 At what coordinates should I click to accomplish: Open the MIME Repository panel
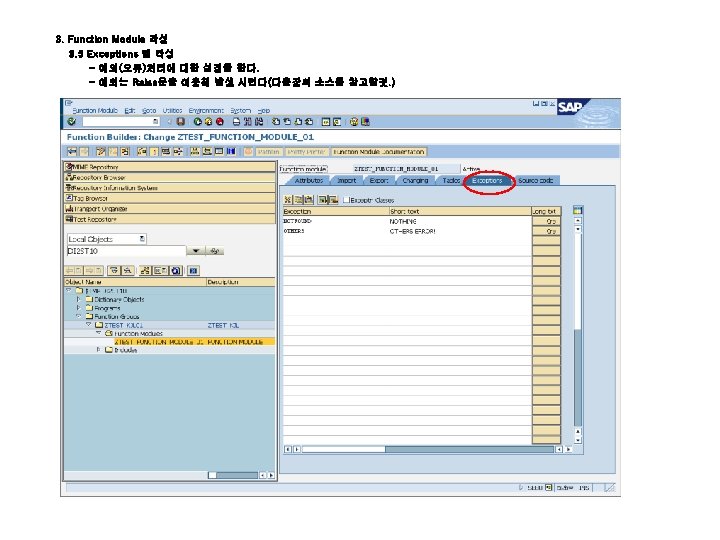[x=169, y=167]
